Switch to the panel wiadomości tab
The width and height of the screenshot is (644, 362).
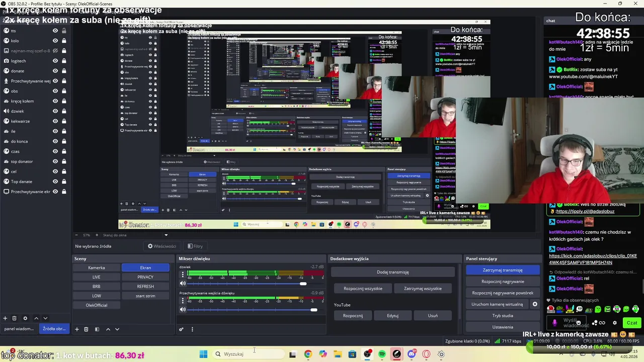click(x=19, y=329)
